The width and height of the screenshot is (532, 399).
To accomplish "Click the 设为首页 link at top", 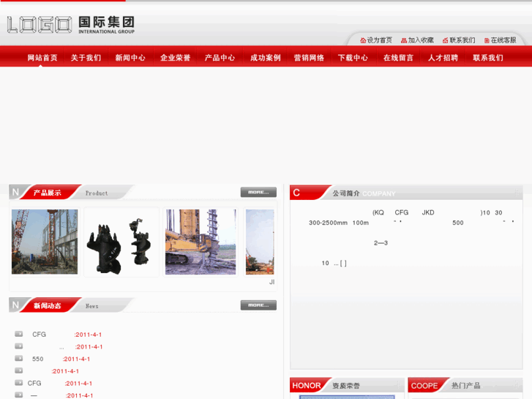I will [379, 40].
